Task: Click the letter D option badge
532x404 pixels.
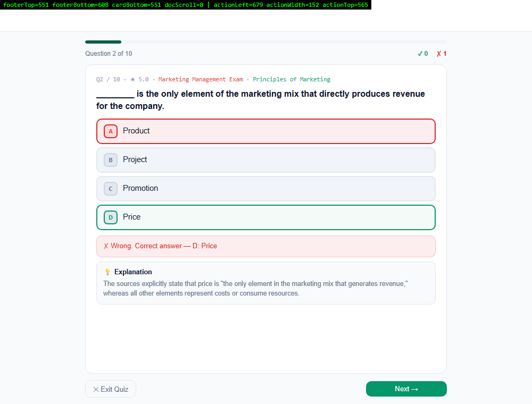Action: [111, 217]
